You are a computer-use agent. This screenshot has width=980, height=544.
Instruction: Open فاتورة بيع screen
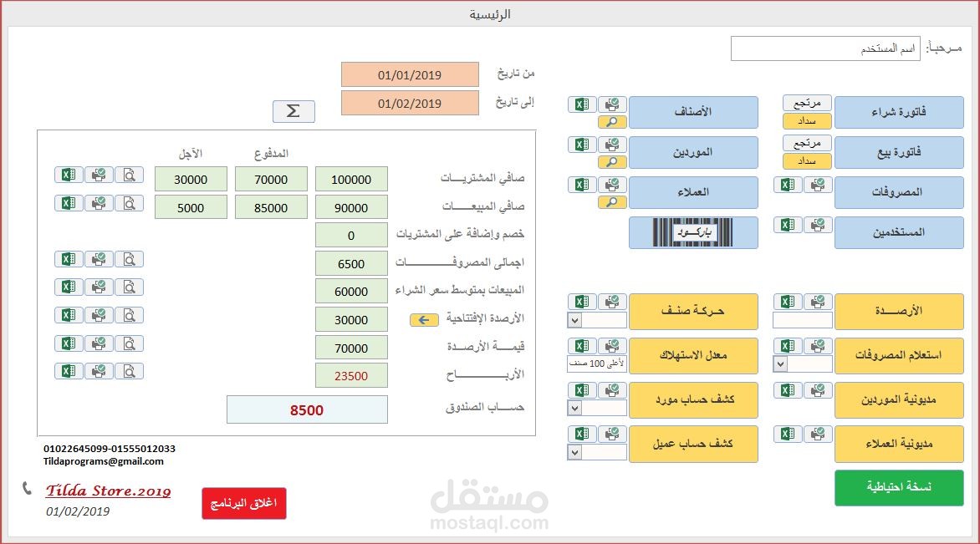click(899, 152)
